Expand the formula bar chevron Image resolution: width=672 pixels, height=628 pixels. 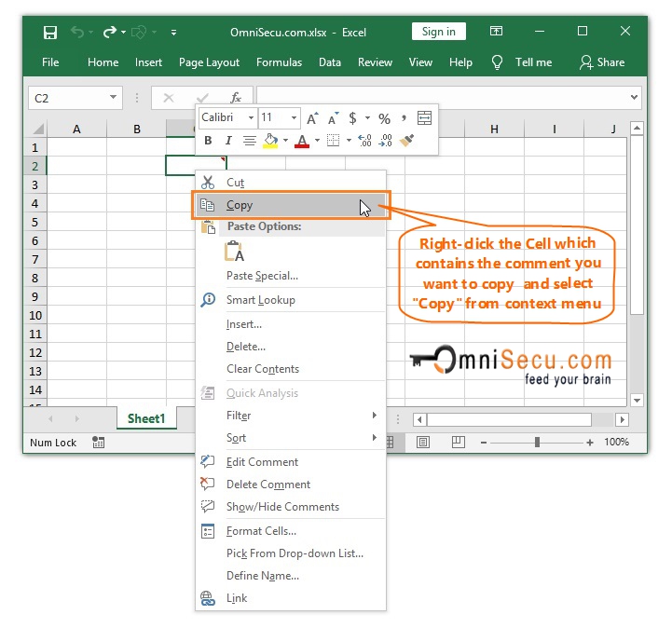click(x=635, y=97)
